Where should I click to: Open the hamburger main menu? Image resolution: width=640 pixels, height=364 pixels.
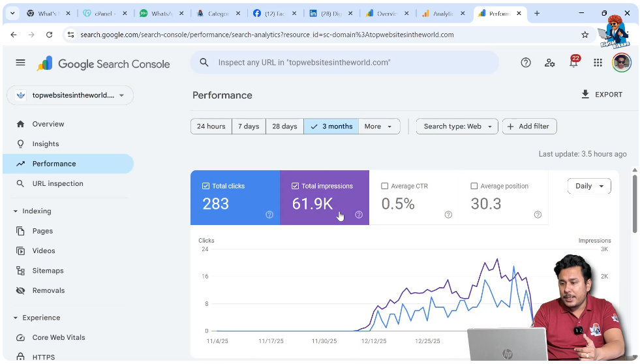coord(20,63)
